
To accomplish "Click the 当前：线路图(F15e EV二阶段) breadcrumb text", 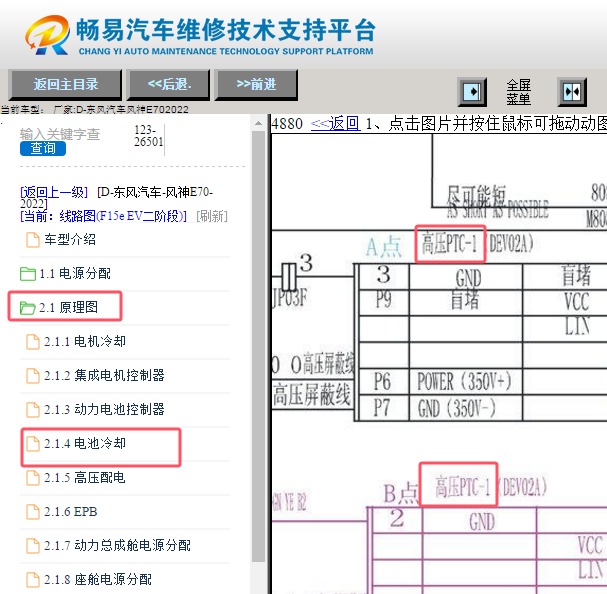I will pyautogui.click(x=104, y=216).
